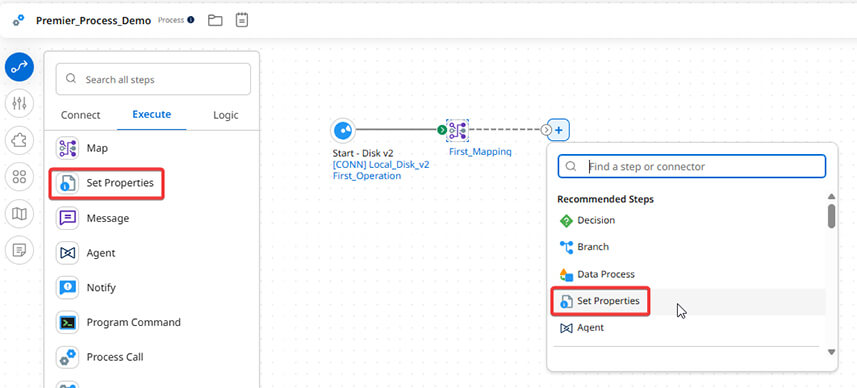Click the recommended steps scrollbar thumb
Screen dimensions: 857x388
pos(831,216)
